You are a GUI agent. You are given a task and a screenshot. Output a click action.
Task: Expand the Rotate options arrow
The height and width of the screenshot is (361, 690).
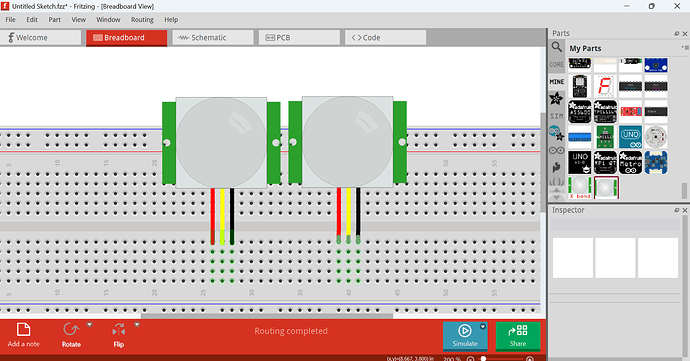click(x=90, y=325)
